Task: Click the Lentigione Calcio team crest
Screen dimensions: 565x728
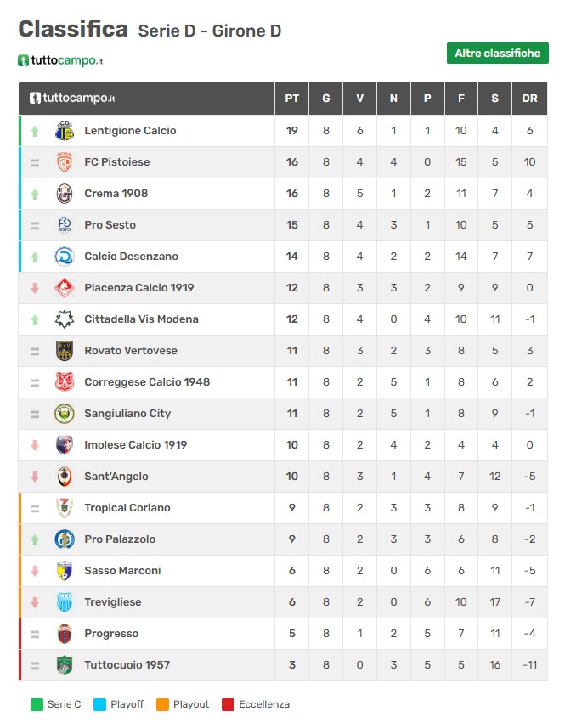Action: tap(65, 131)
